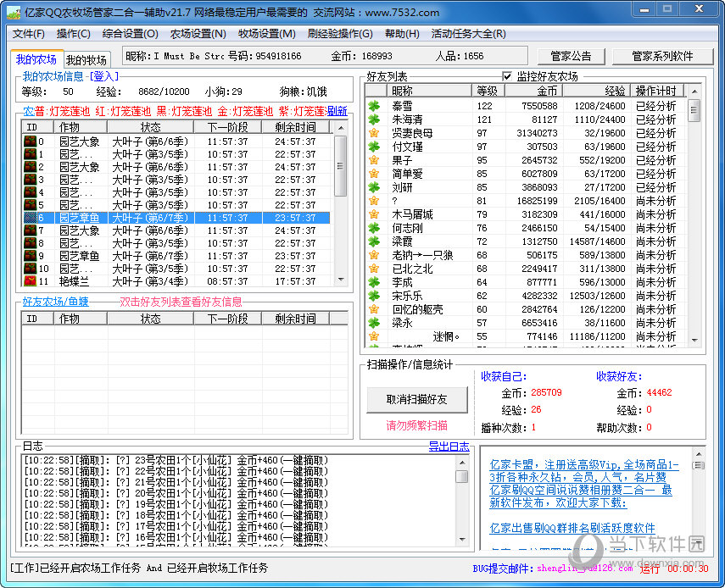The width and height of the screenshot is (725, 588).
Task: Click the clover icon beside friend 秦雪
Action: pyautogui.click(x=374, y=106)
